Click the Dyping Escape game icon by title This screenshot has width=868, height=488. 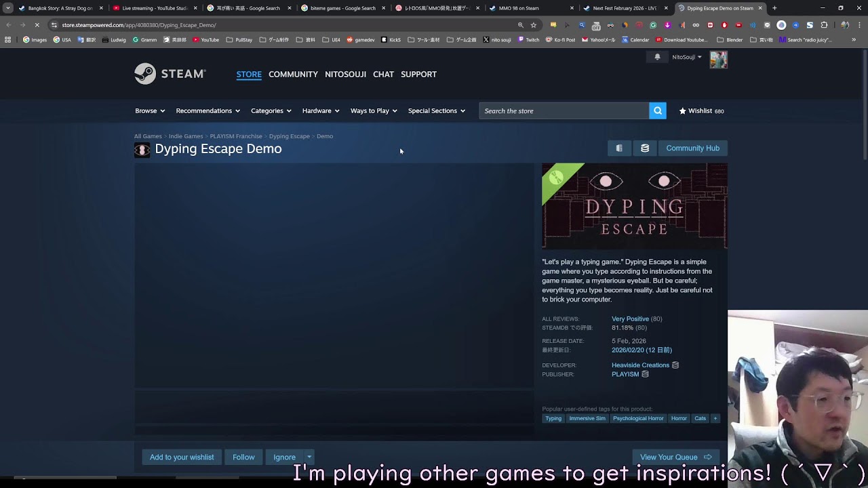click(142, 150)
